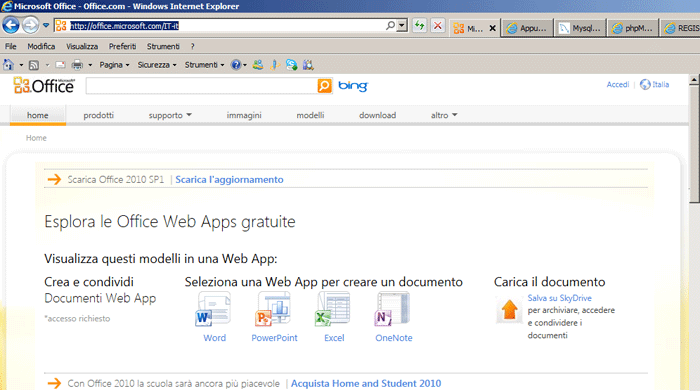Screen dimensions: 700x391
Task: Expand the Print options dropdown arrow
Action: click(90, 65)
